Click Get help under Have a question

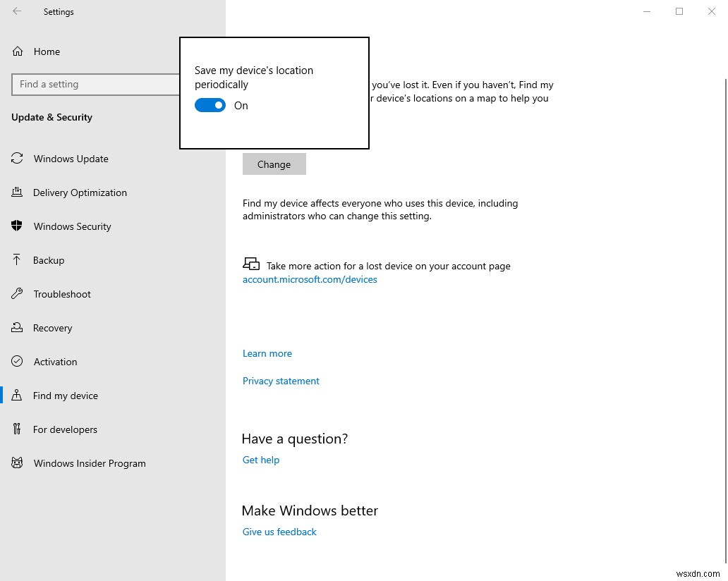click(261, 460)
